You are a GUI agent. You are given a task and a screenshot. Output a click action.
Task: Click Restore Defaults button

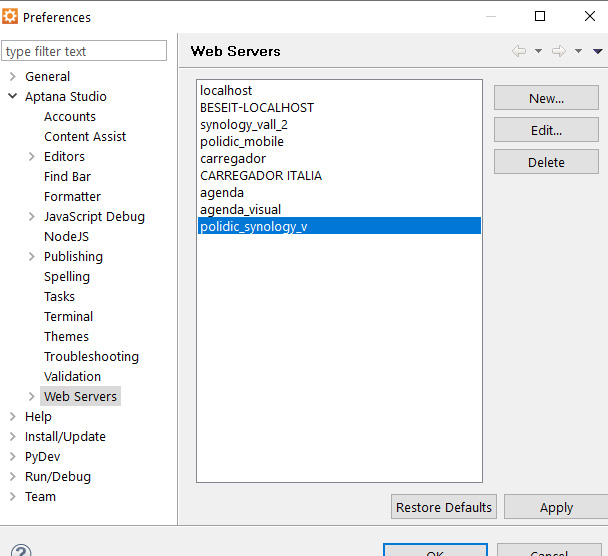(x=444, y=507)
